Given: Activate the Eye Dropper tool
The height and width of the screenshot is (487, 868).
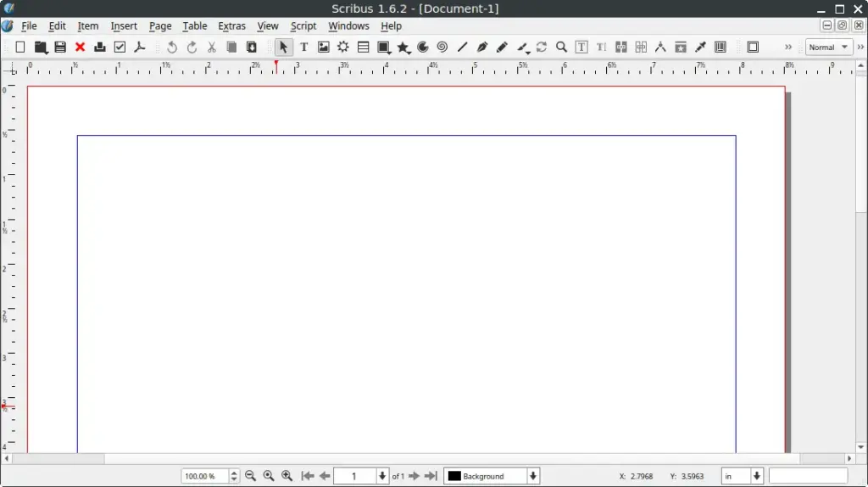Looking at the screenshot, I should click(700, 48).
